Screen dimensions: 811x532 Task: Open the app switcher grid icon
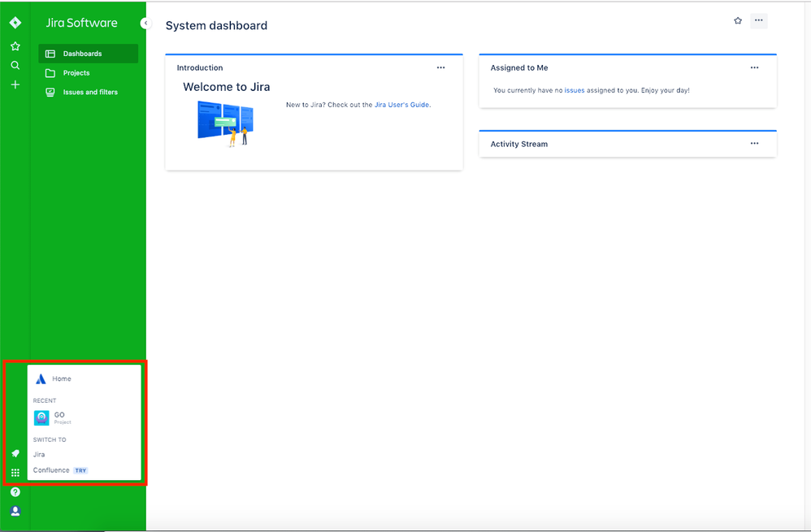pyautogui.click(x=15, y=473)
